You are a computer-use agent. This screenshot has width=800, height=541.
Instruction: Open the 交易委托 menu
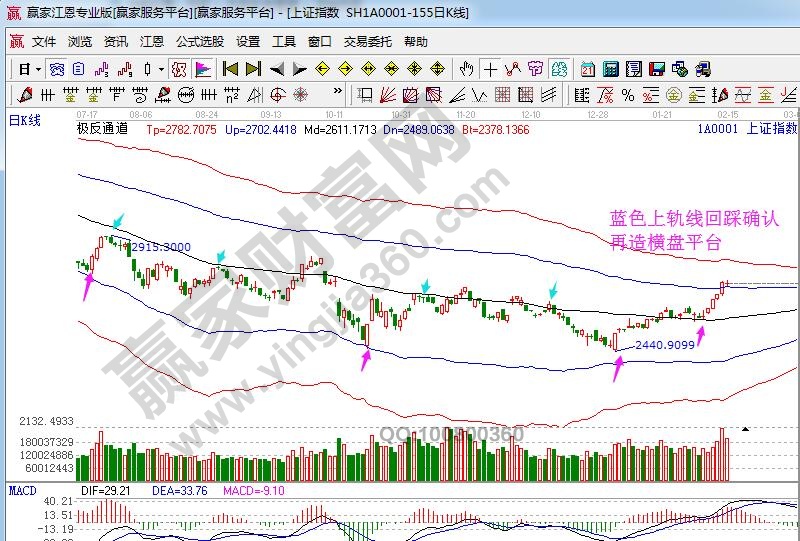tap(367, 42)
